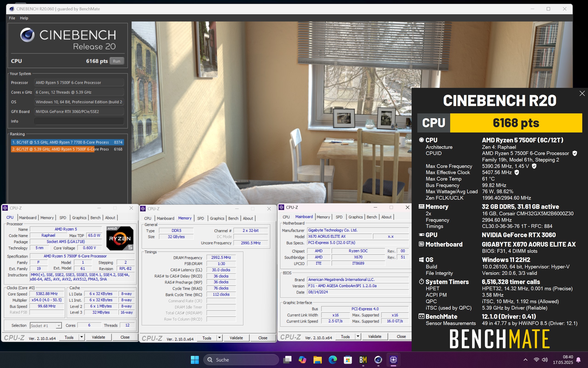Open SPD tab in the right CPU-Z window
This screenshot has width=588, height=368.
pyautogui.click(x=339, y=217)
